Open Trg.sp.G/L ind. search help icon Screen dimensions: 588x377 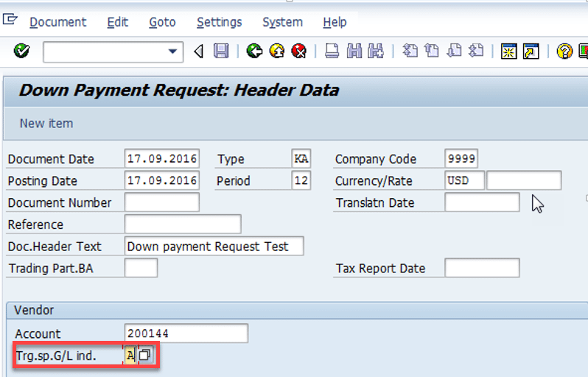click(x=144, y=354)
